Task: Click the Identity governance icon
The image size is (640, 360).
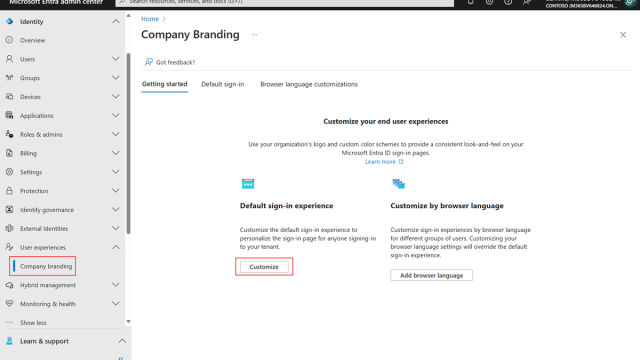Action: (9, 209)
